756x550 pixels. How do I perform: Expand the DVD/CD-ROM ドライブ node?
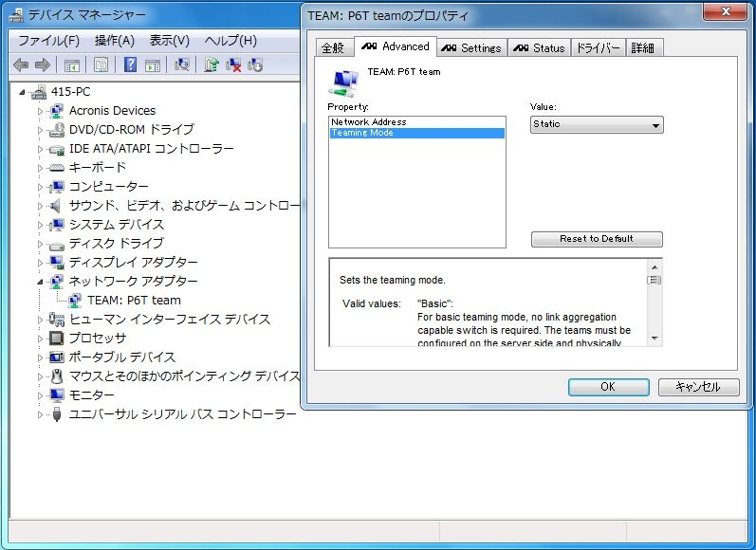40,130
